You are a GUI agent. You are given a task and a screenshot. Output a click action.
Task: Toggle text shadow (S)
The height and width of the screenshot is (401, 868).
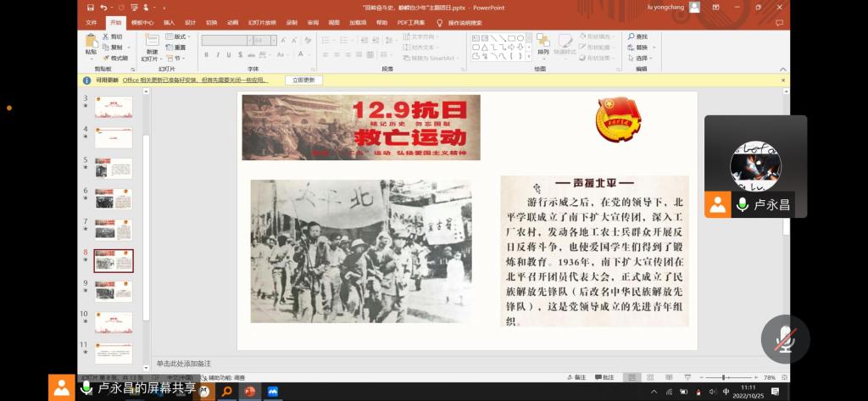[x=240, y=55]
